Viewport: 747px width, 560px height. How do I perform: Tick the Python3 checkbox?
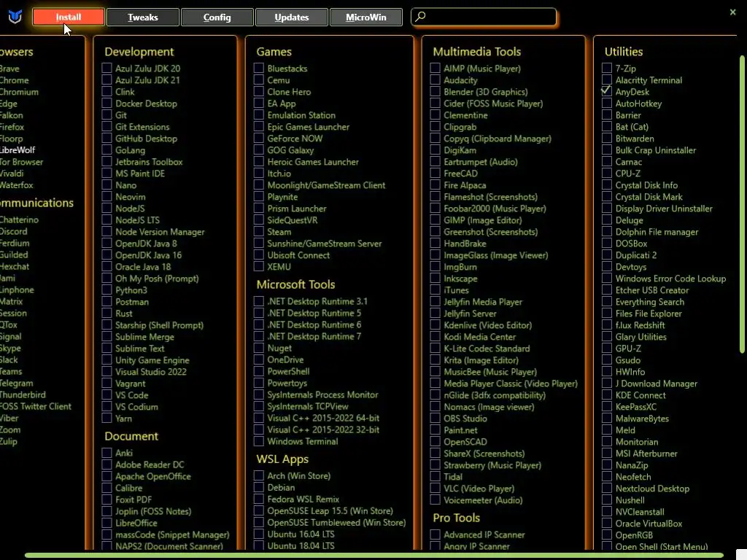point(107,290)
